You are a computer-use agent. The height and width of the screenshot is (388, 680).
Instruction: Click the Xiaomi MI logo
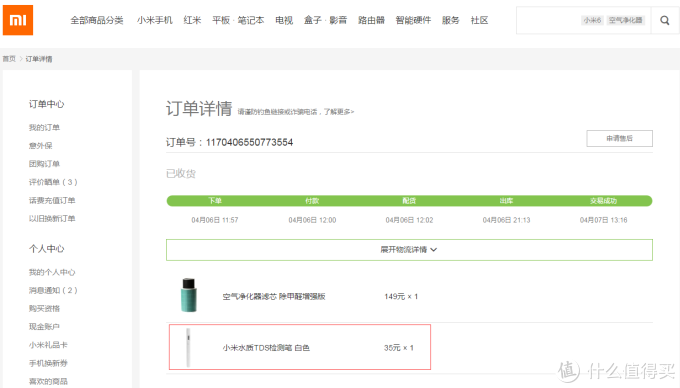[18, 20]
